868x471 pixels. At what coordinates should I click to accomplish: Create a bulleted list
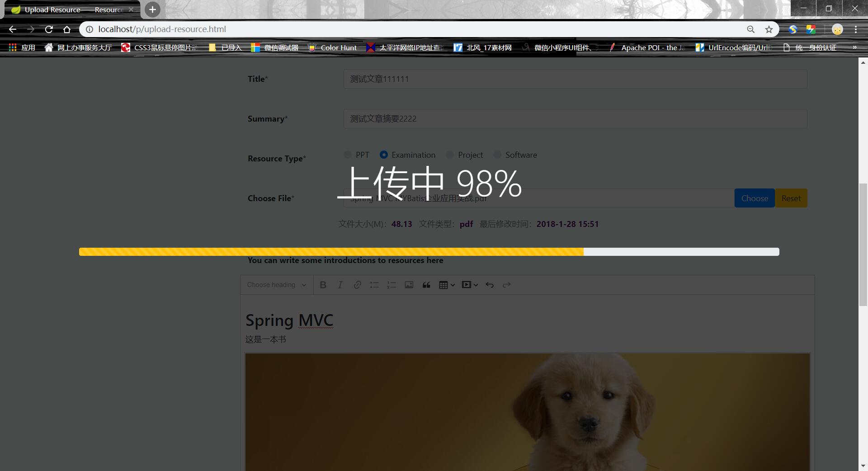374,285
